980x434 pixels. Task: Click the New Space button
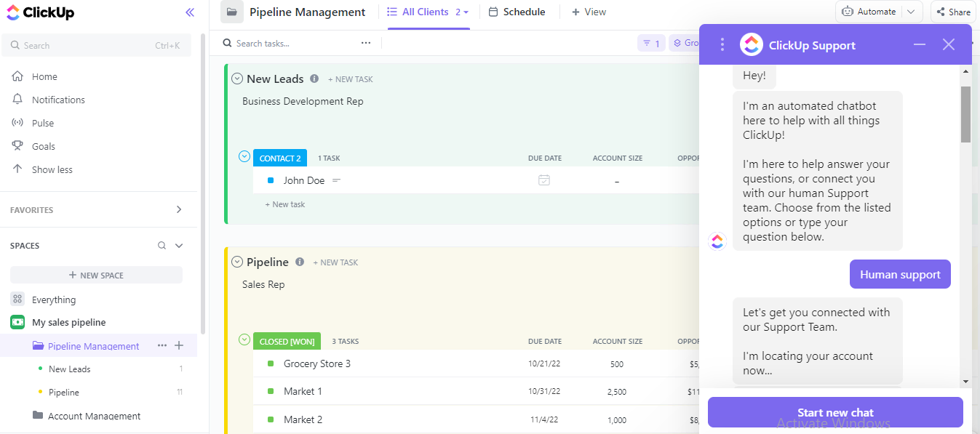coord(96,275)
